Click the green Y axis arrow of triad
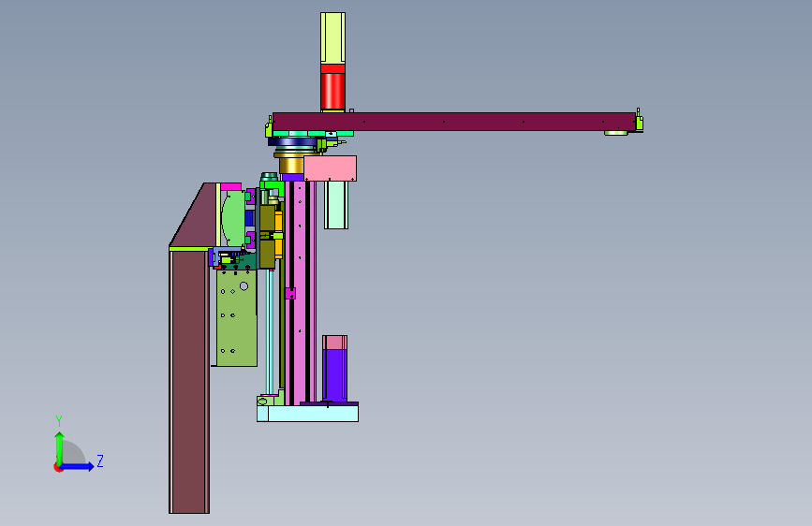 click(60, 448)
